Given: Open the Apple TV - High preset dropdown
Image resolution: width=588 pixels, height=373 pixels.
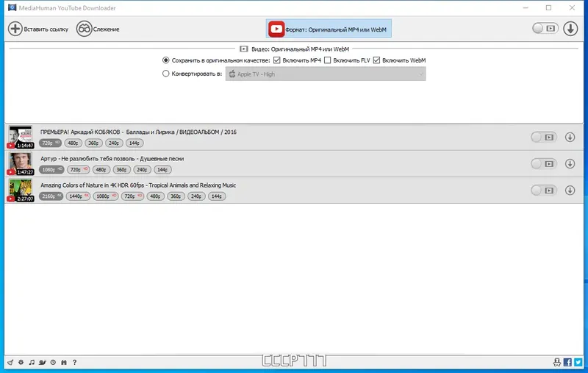Looking at the screenshot, I should click(x=326, y=74).
